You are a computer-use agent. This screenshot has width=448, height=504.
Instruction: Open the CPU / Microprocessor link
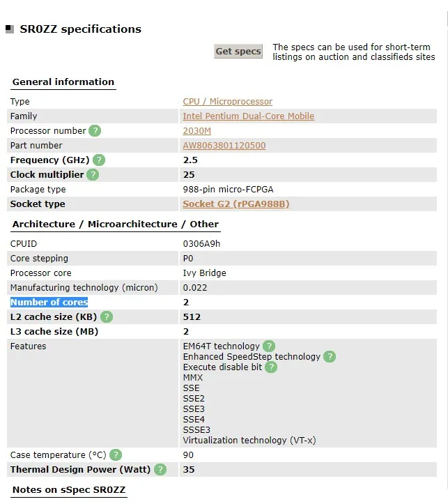coord(228,102)
